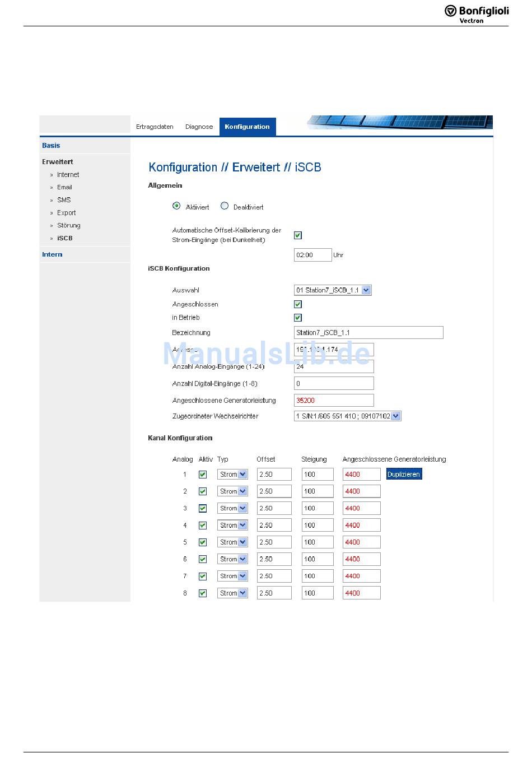
Task: Open Typ dropdown for Analog 3
Action: tap(232, 509)
